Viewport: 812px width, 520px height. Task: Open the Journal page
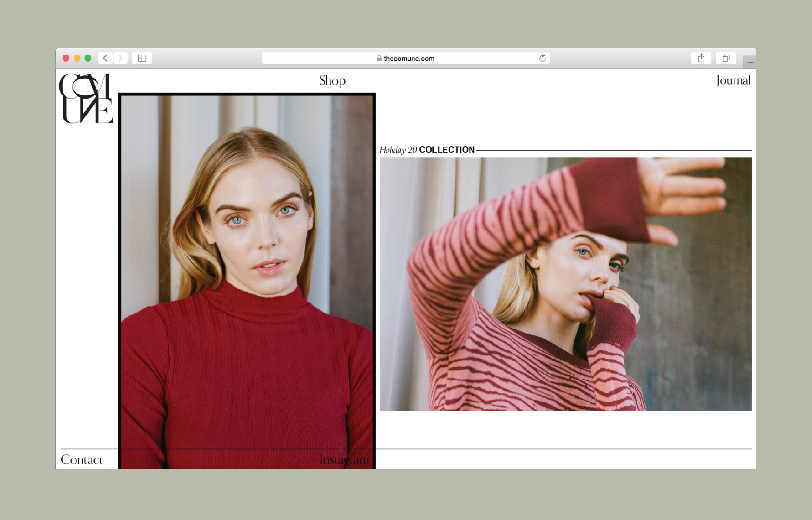tap(733, 80)
